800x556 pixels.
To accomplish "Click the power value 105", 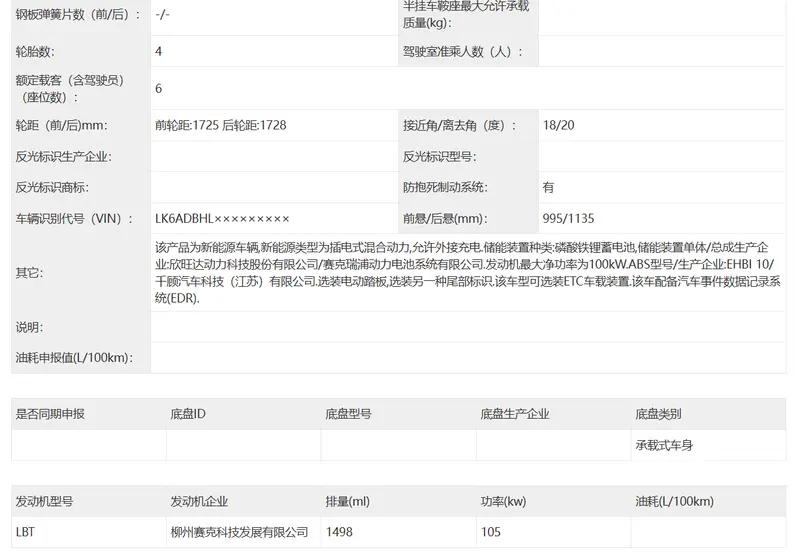I will pos(491,532).
